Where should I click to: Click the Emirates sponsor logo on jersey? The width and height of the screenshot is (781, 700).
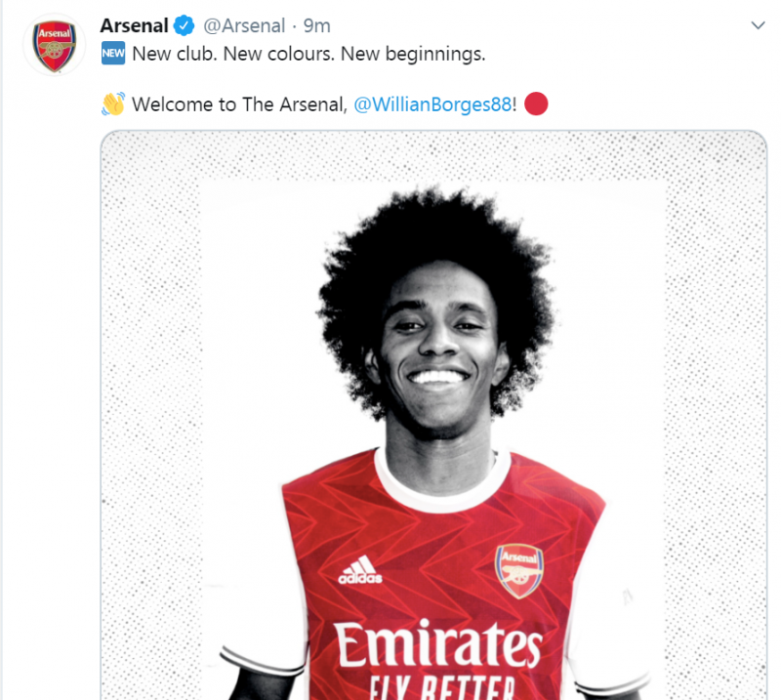(437, 646)
